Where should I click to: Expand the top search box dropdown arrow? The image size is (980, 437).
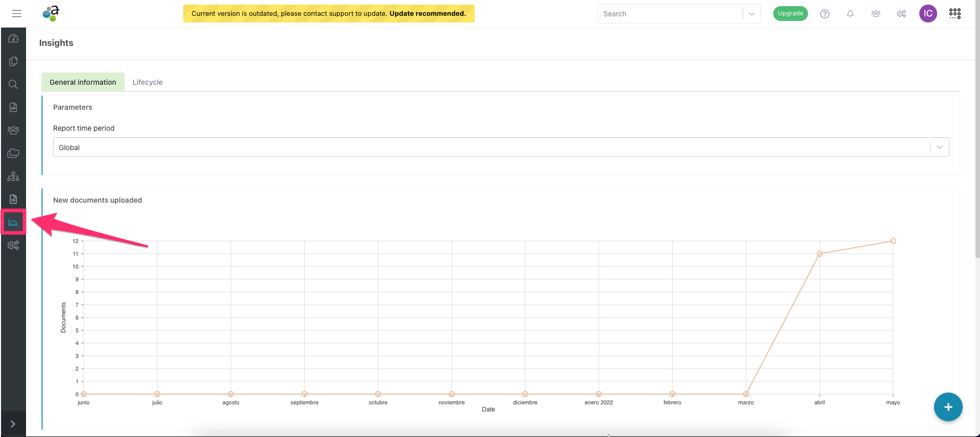[751, 14]
